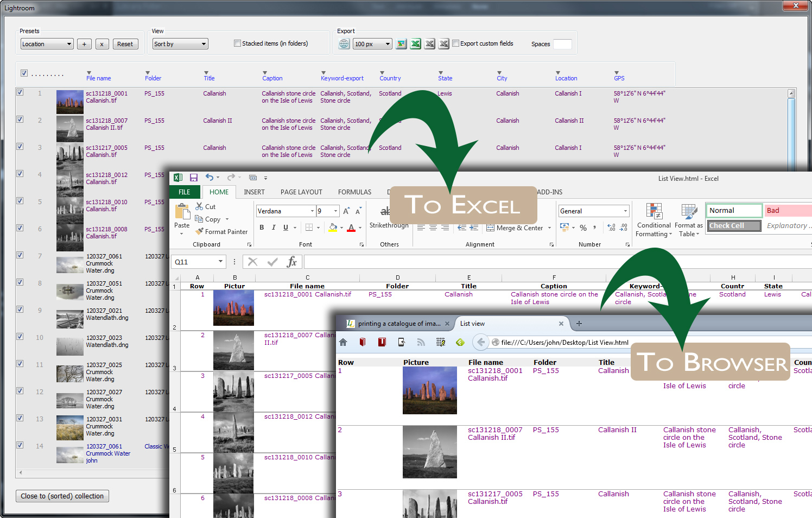The height and width of the screenshot is (518, 812).
Task: Toggle bold formatting in Excel
Action: click(x=262, y=228)
